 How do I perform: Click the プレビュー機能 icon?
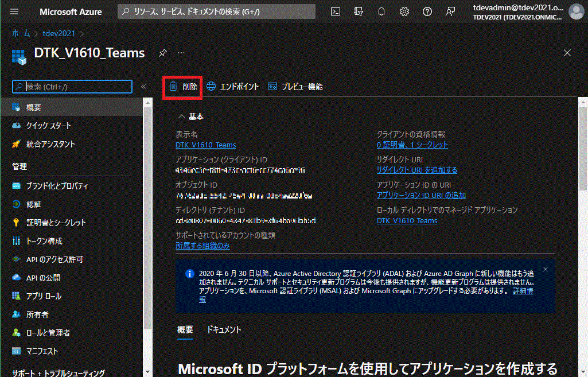coord(272,86)
